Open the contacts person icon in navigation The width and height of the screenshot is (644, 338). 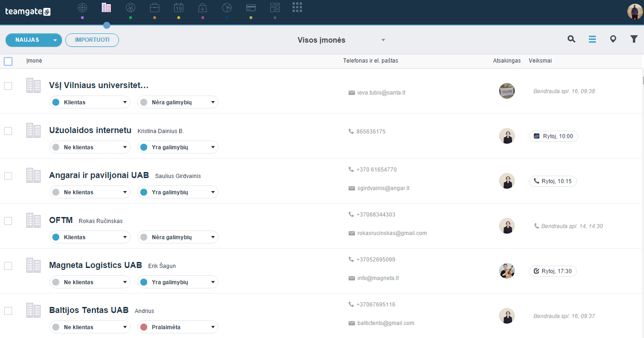click(x=131, y=7)
